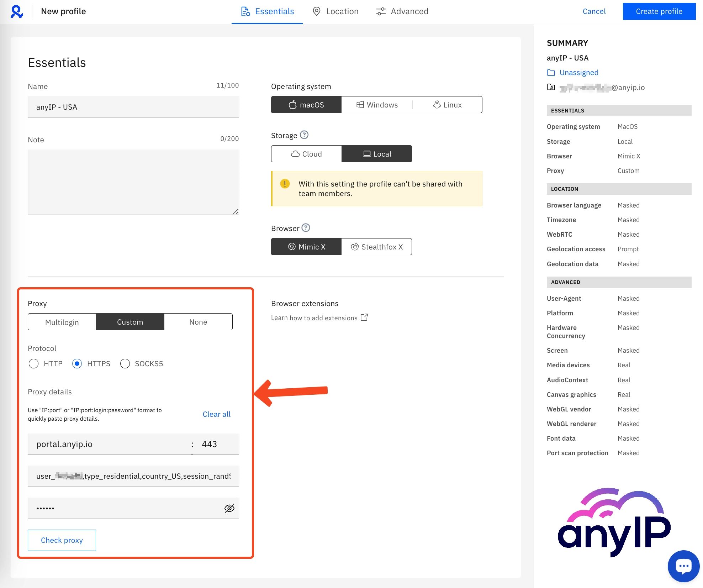Viewport: 703px width, 588px height.
Task: Open the Storage help question mark icon
Action: click(x=304, y=135)
